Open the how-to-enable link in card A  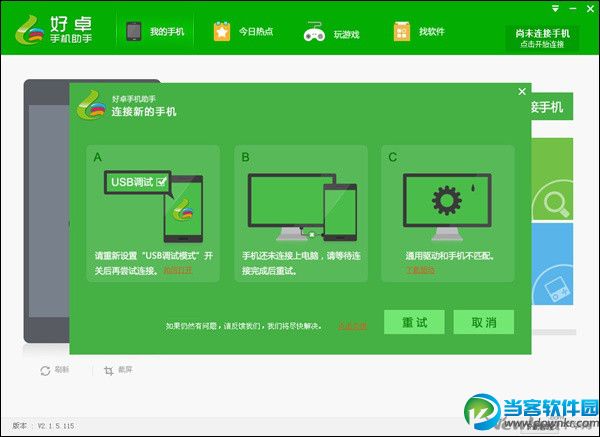[178, 271]
